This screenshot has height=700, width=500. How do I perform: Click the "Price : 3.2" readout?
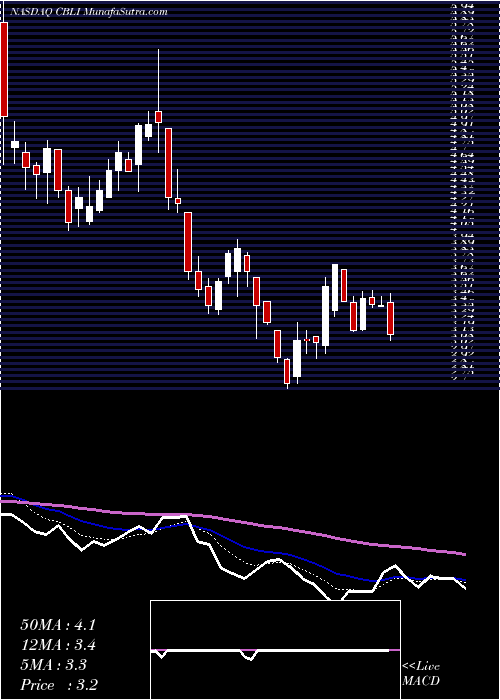(x=59, y=685)
